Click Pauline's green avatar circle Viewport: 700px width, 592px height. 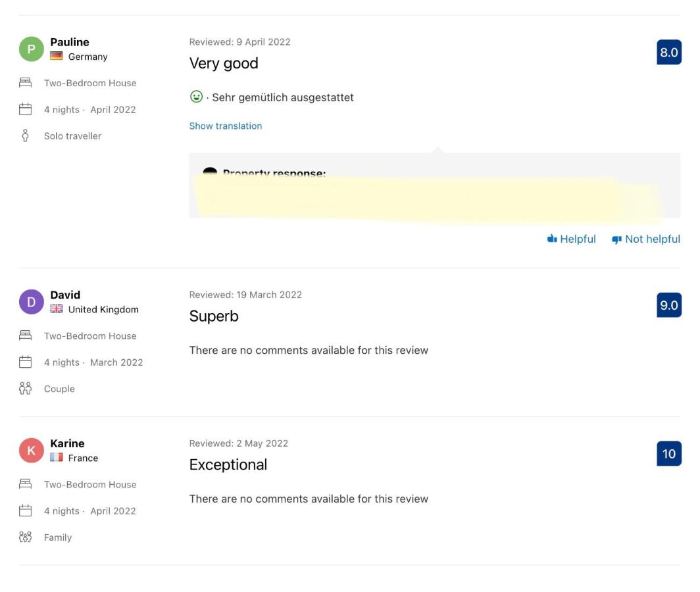(31, 49)
